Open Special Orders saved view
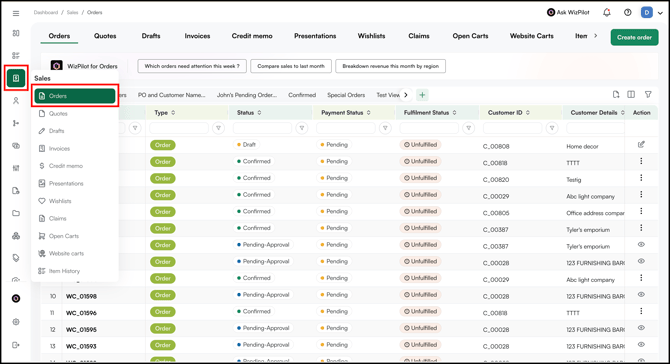670x364 pixels. click(346, 95)
